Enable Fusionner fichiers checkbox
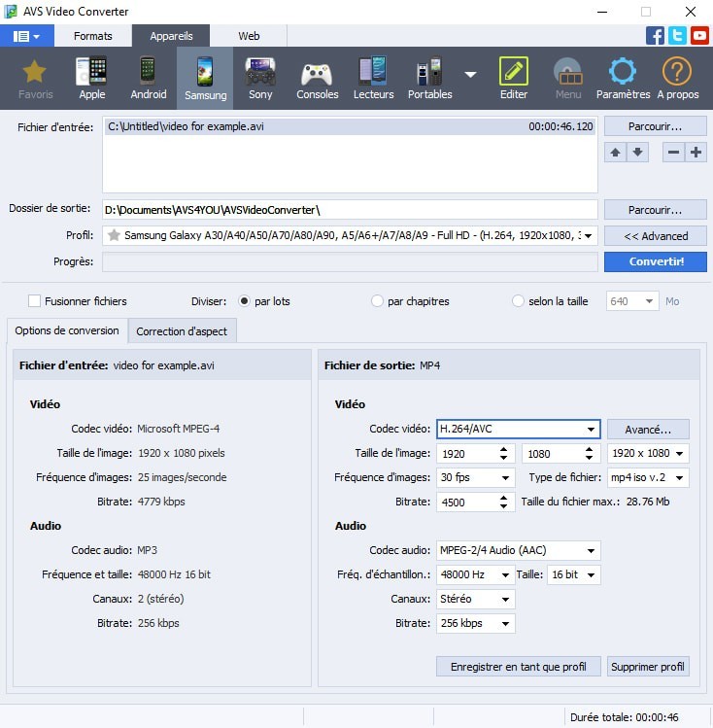Viewport: 713px width, 728px height. coord(34,301)
